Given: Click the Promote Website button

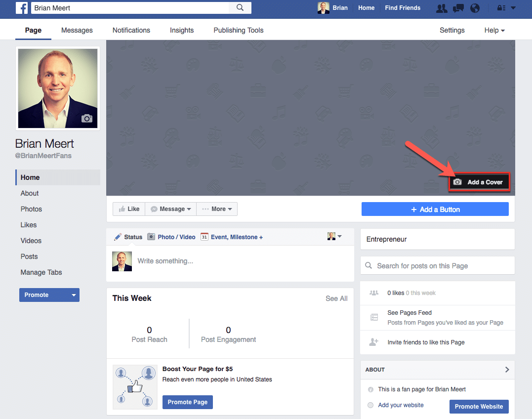Looking at the screenshot, I should 479,407.
